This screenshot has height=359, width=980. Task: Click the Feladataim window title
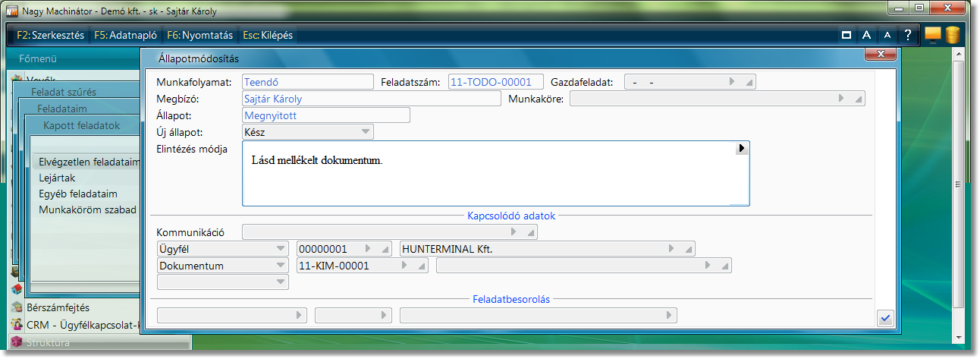pos(62,109)
